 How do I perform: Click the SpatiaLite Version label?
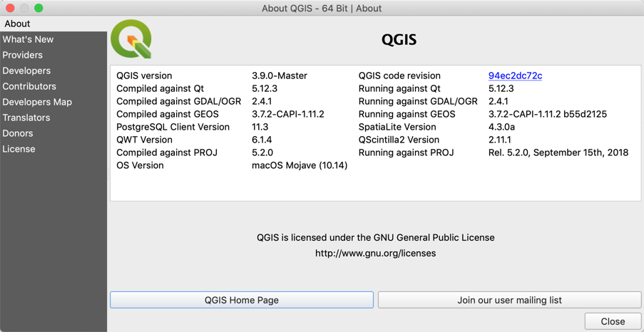click(397, 127)
